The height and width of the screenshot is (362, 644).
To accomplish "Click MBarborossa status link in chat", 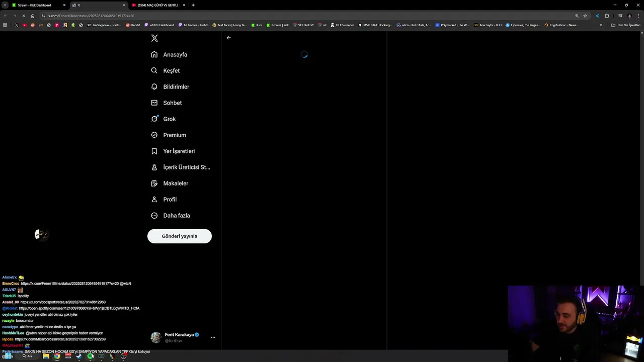I will [60, 339].
